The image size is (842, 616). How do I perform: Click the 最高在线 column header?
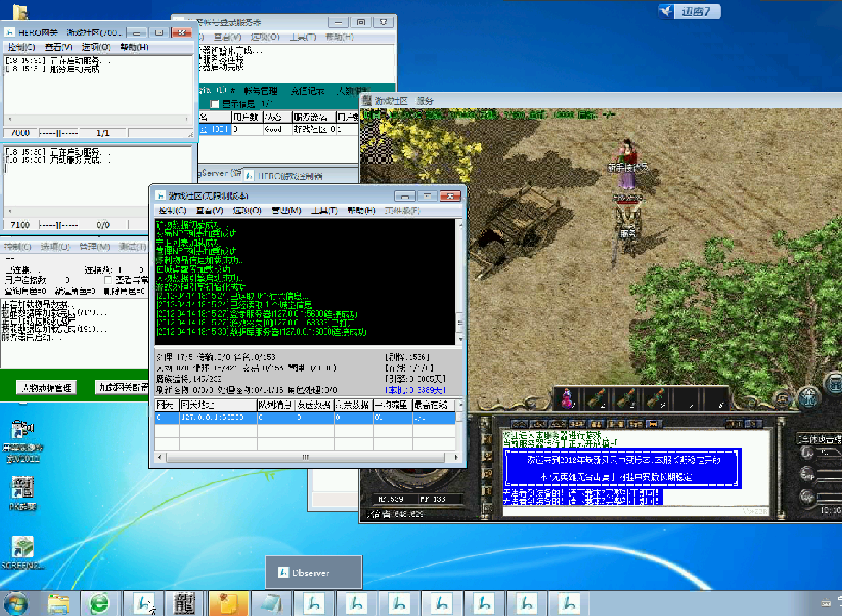433,404
